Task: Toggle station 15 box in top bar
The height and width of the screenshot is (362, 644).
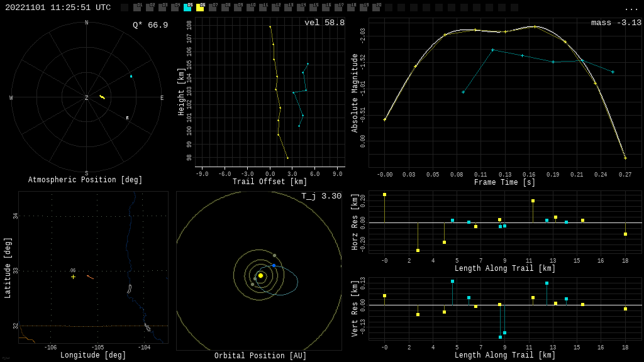Action: coord(313,8)
